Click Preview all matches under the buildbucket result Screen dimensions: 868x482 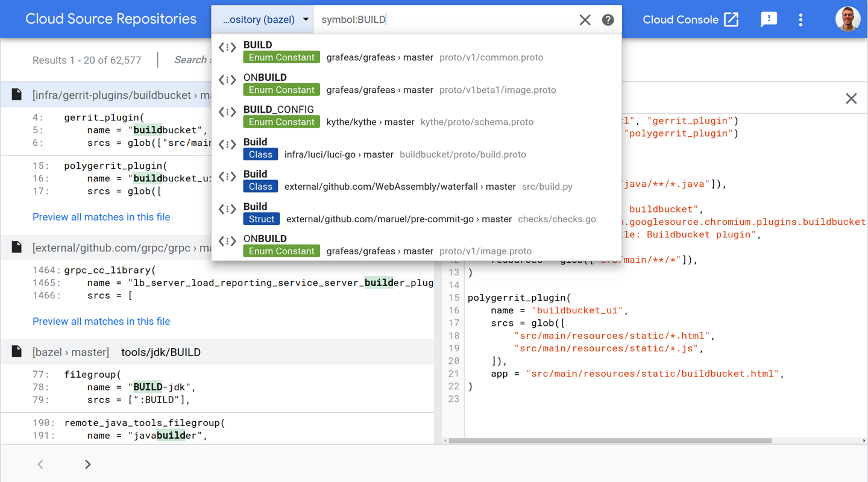pos(101,217)
